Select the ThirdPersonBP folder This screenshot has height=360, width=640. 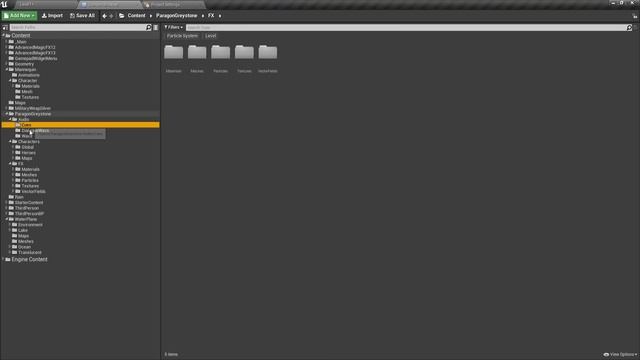tap(29, 213)
